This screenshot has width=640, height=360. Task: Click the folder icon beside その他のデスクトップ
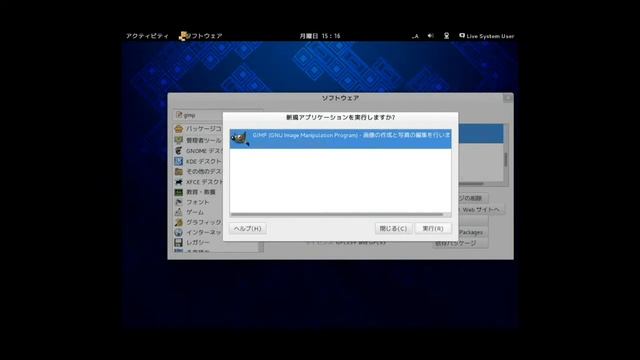pos(178,171)
